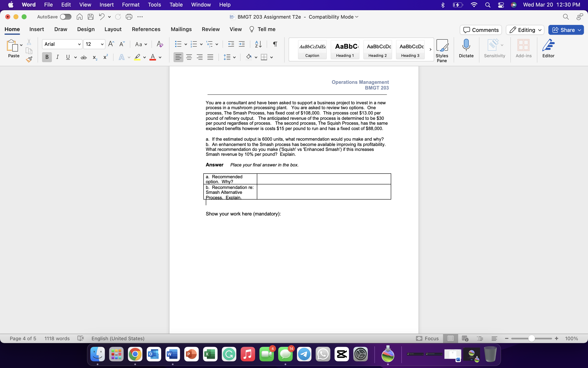Open the Editor tool

tap(548, 48)
